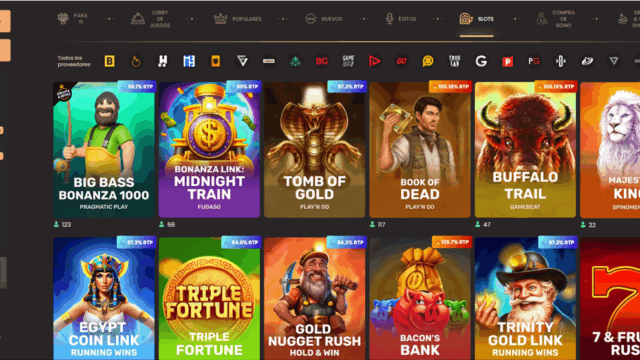Open the Big Bass Bonanza 1000 game
Image resolution: width=640 pixels, height=360 pixels.
(x=104, y=149)
